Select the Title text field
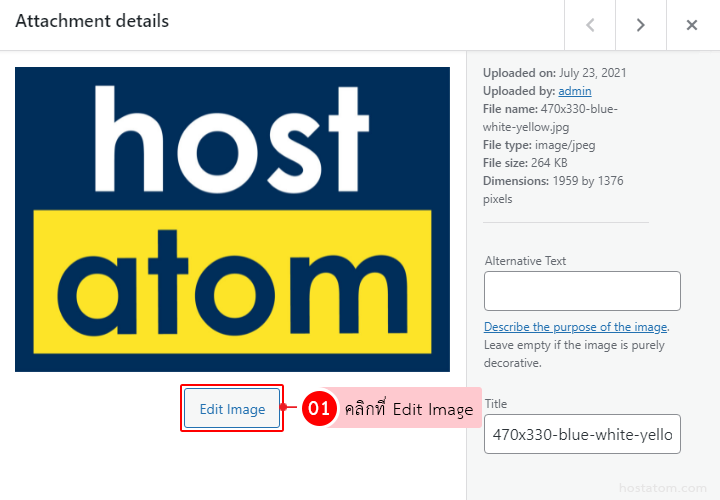The height and width of the screenshot is (500, 720). [x=582, y=434]
